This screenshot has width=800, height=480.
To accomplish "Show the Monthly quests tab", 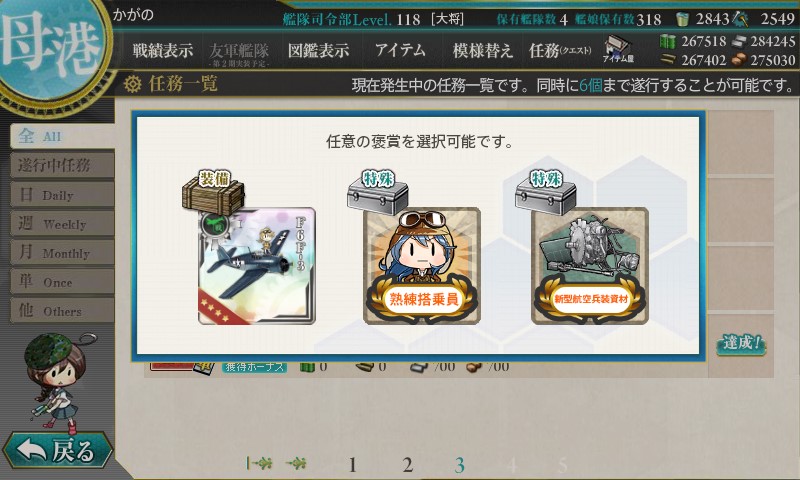I will (62, 252).
